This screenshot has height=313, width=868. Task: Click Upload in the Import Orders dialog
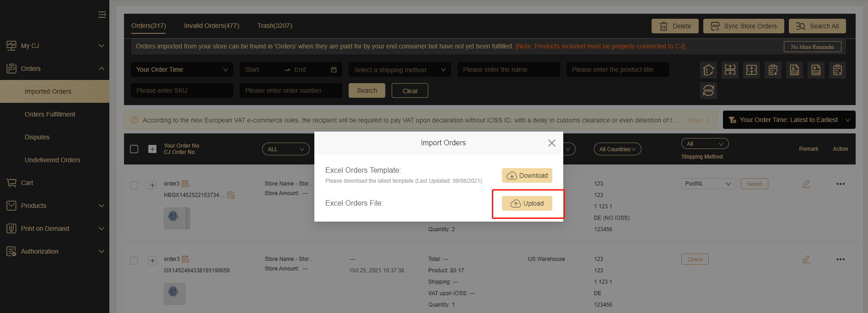pyautogui.click(x=527, y=203)
